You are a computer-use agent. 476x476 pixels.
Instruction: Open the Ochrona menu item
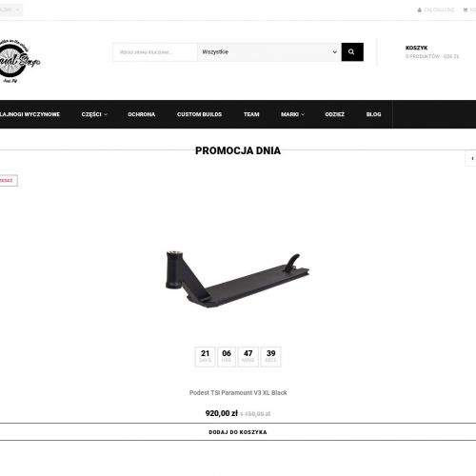point(142,114)
